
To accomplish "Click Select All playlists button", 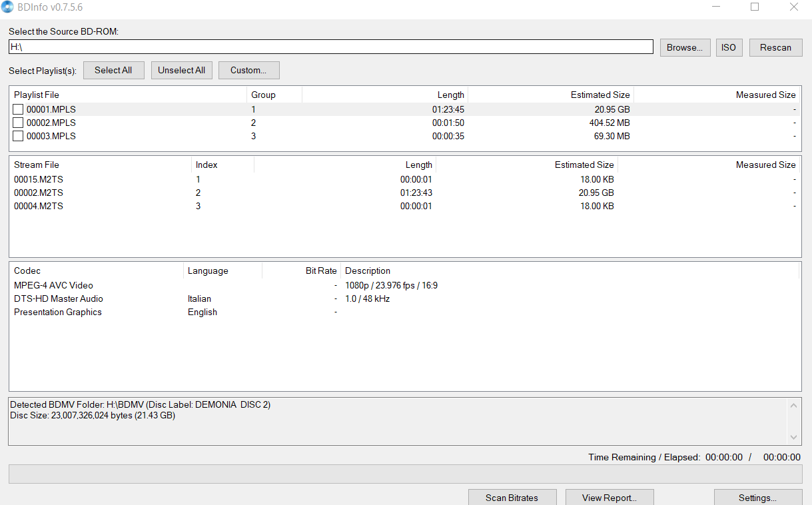I will [x=113, y=70].
